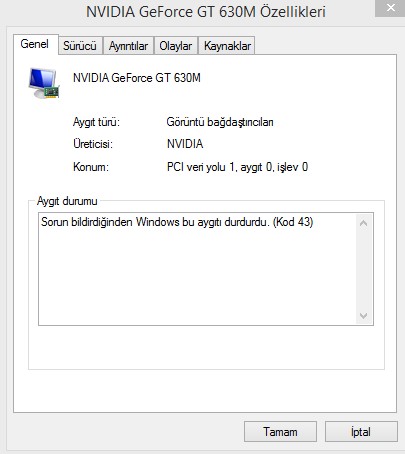The width and height of the screenshot is (405, 454).
Task: Click the Görüntü bağdaştırıcıları device type value
Action: [x=220, y=122]
